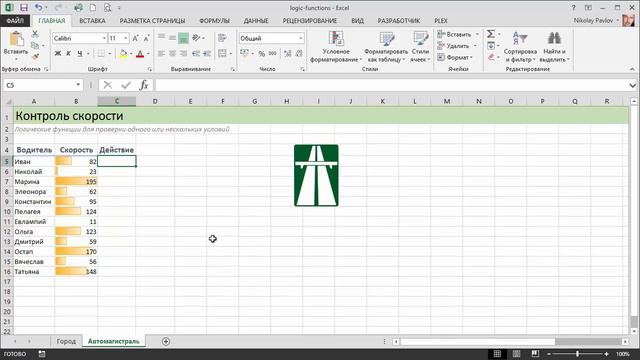Open the Стили ячеек gallery
Screen dimensions: 640x360
pyautogui.click(x=420, y=47)
